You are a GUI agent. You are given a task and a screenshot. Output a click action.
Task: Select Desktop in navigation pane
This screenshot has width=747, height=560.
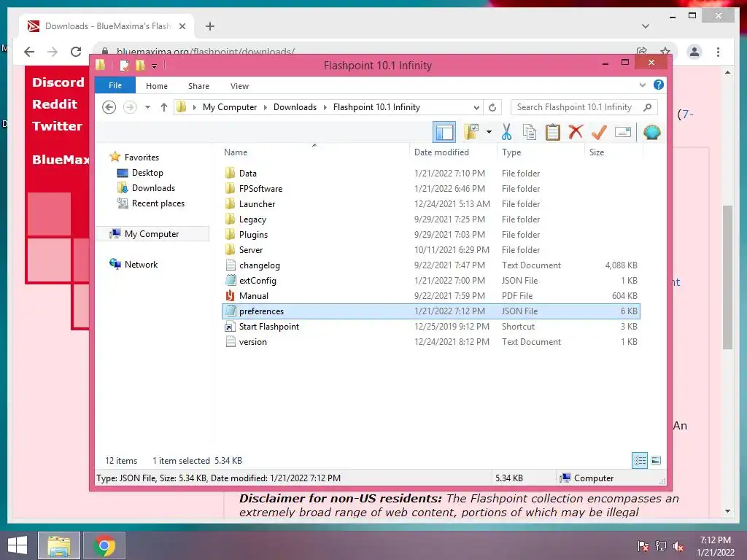click(x=147, y=172)
